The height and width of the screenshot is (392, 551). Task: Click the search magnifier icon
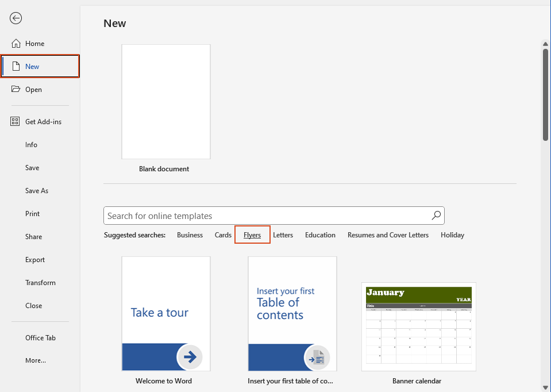click(x=436, y=216)
